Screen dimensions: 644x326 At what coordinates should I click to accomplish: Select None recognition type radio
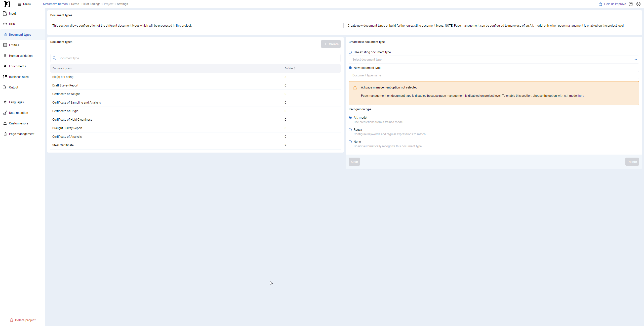coord(350,142)
